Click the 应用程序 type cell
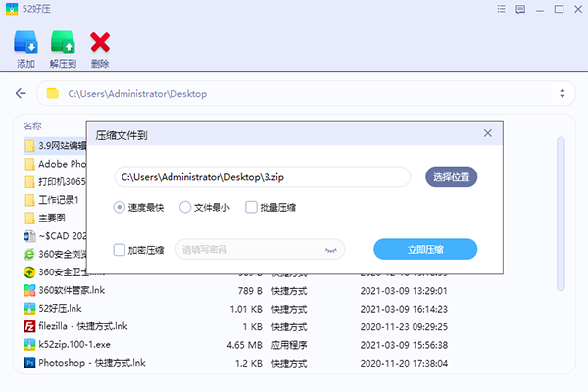 coord(289,345)
